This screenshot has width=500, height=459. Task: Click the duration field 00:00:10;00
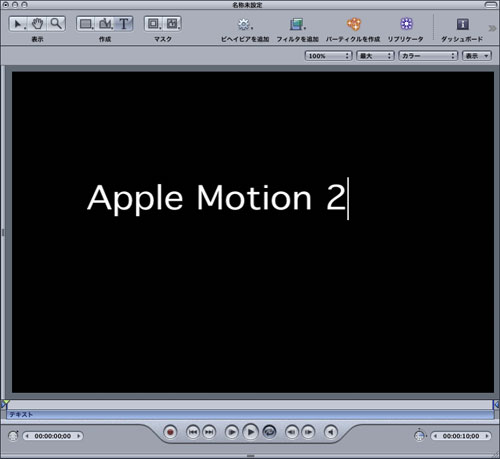[461, 436]
